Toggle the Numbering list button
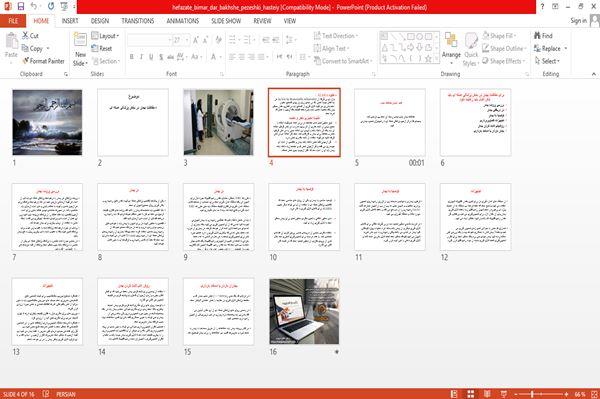The height and width of the screenshot is (399, 600). pos(248,40)
